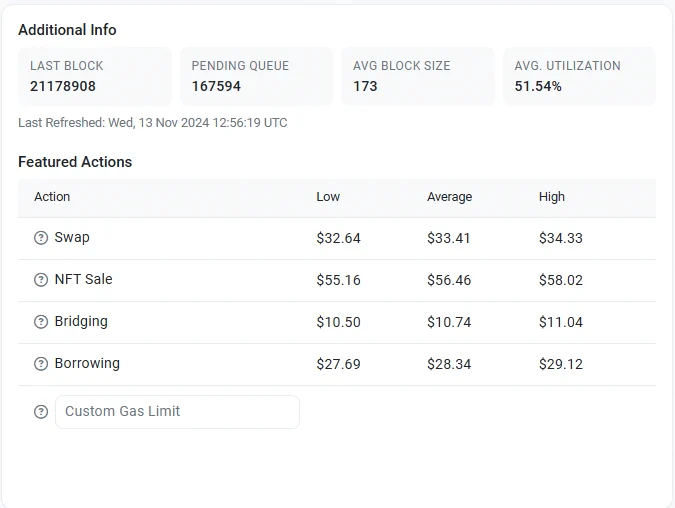Click the help icon beside Bridging
This screenshot has height=508, width=675.
point(41,322)
